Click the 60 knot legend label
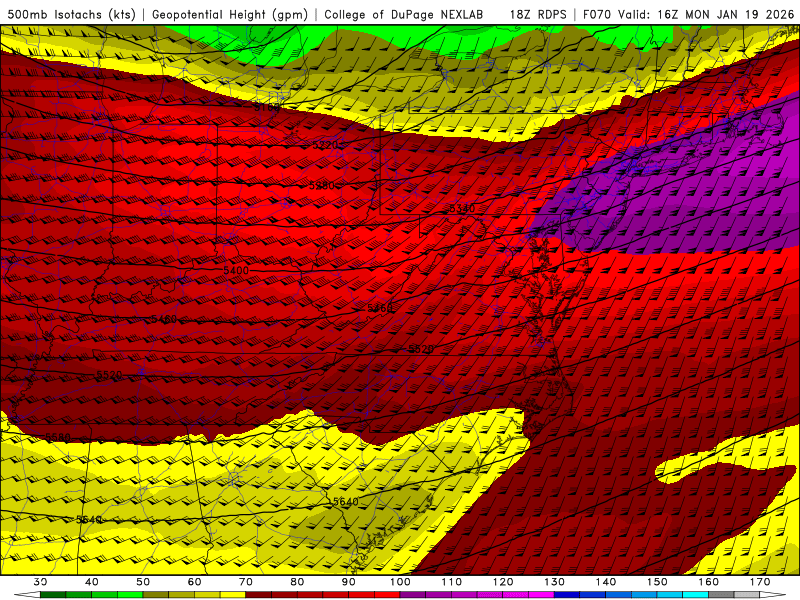 (194, 582)
